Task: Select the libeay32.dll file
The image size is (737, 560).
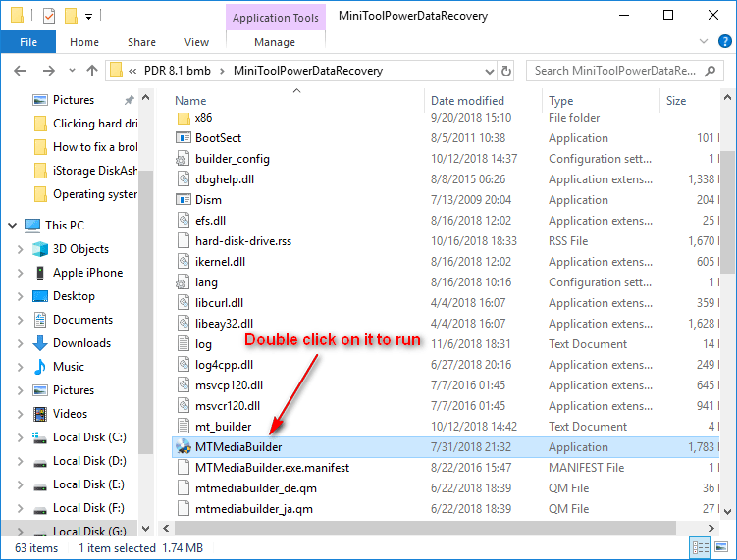Action: pos(446,324)
